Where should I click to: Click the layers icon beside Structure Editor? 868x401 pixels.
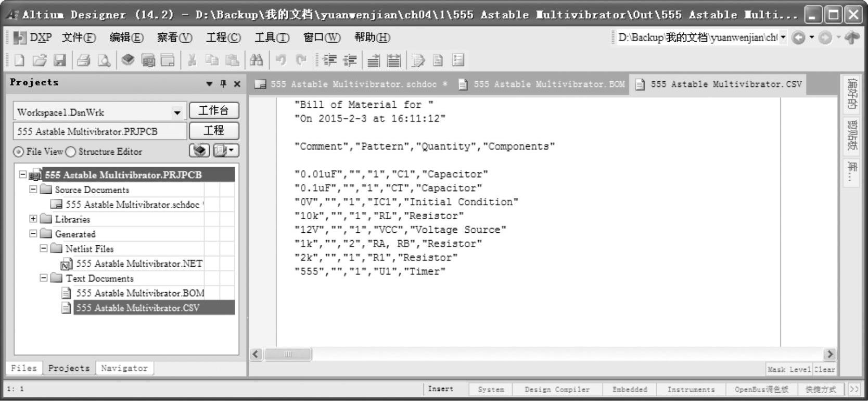click(x=199, y=151)
